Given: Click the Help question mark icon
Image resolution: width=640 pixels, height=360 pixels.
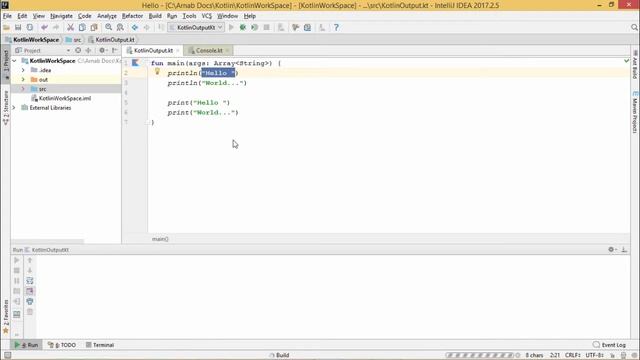Looking at the screenshot, I should (336, 27).
